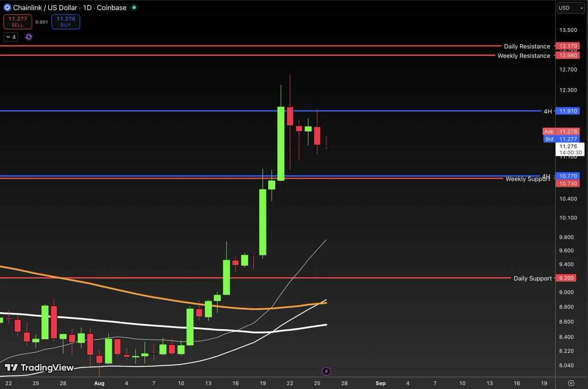Click the Sep label on time axis

381,383
